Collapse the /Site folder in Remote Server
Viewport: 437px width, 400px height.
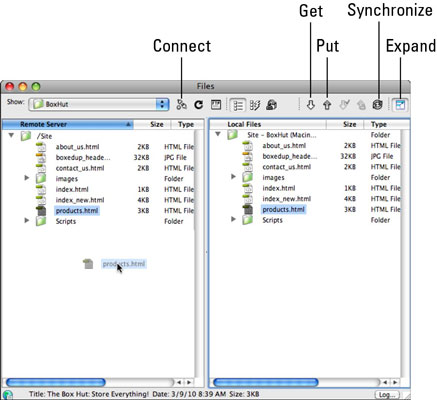coord(12,136)
